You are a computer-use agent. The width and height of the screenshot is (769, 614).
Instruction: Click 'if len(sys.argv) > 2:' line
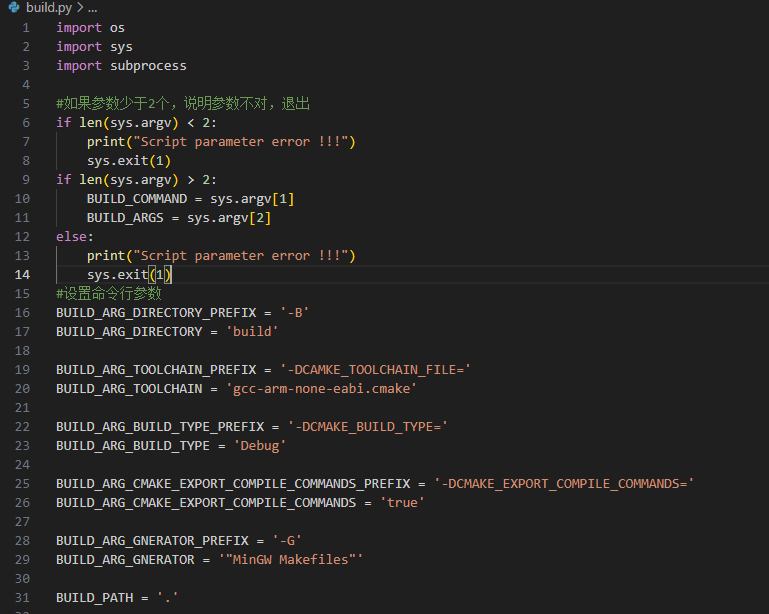point(136,179)
